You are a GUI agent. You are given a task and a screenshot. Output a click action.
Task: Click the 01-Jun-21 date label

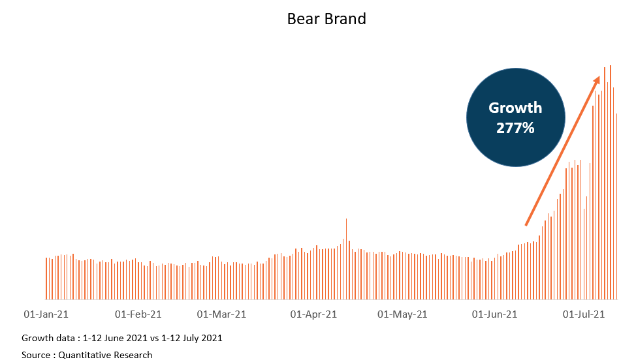(494, 314)
